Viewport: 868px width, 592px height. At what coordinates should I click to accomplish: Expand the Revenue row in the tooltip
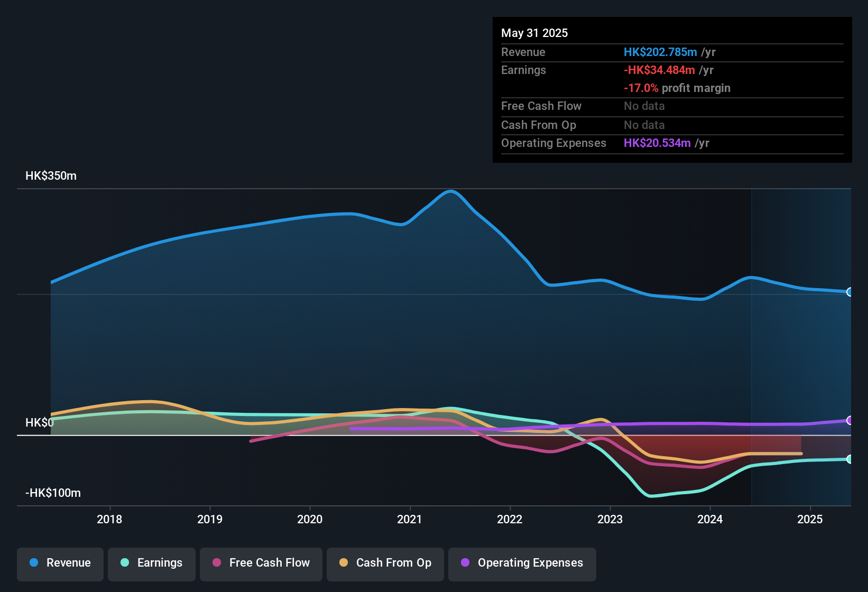671,52
